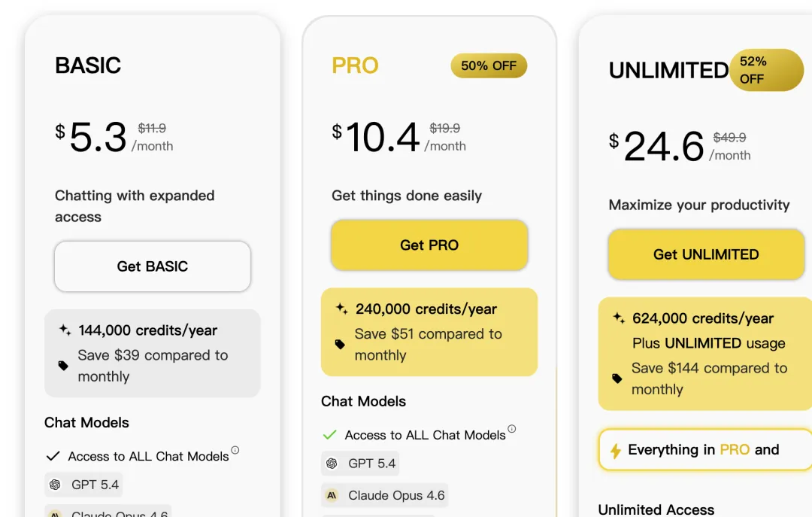Click info icon beside PRO Access to ALL Chat Models

tap(512, 429)
